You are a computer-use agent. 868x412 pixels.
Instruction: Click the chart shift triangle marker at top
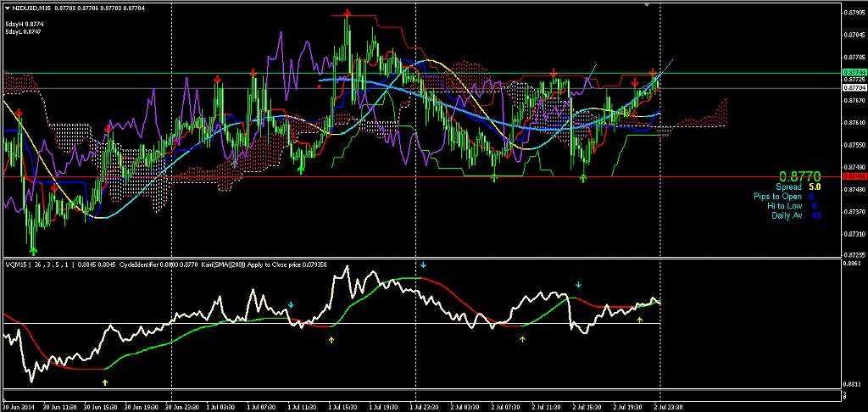(648, 5)
